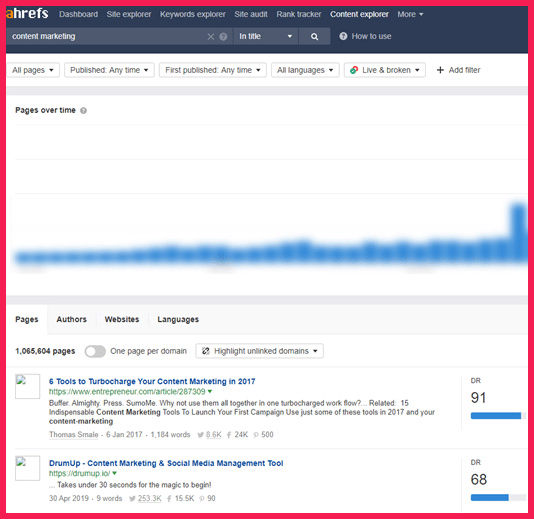Click the Pages over time info icon
Viewport: 534px width, 519px height.
(x=83, y=110)
